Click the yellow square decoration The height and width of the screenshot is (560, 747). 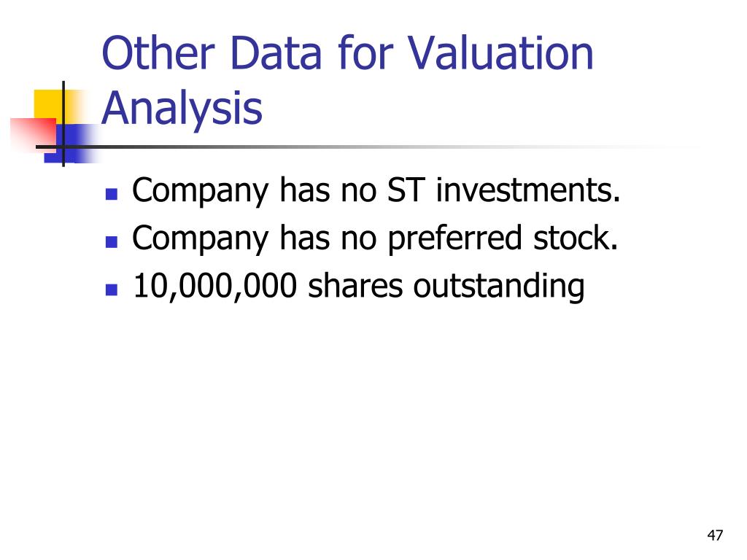tap(49, 105)
